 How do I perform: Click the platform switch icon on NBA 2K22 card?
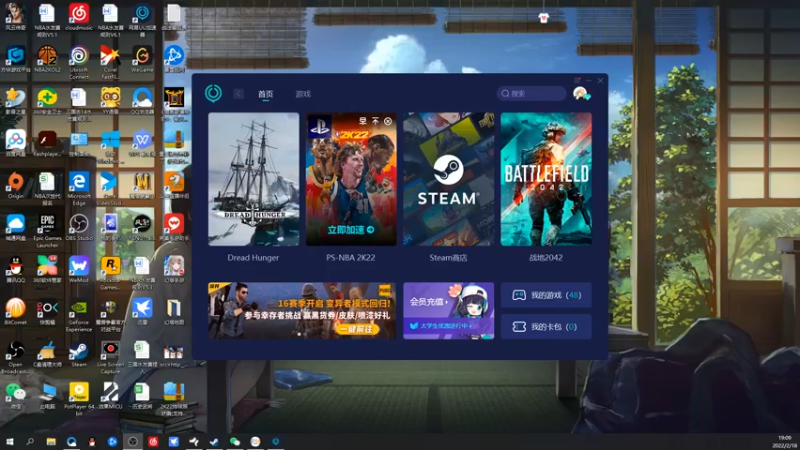363,121
